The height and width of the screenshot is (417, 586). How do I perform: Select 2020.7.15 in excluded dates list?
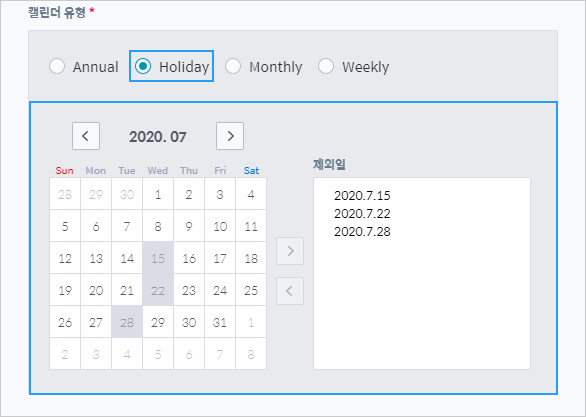[x=362, y=195]
